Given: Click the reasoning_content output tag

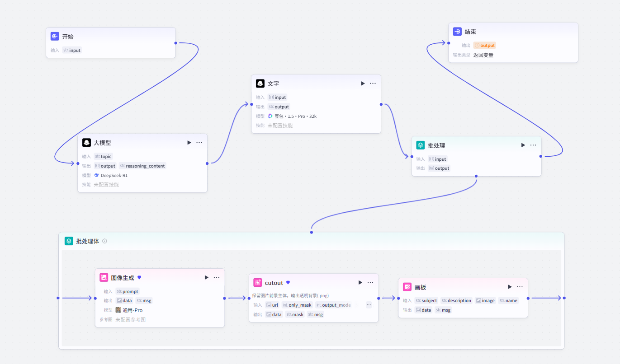Looking at the screenshot, I should tap(142, 166).
